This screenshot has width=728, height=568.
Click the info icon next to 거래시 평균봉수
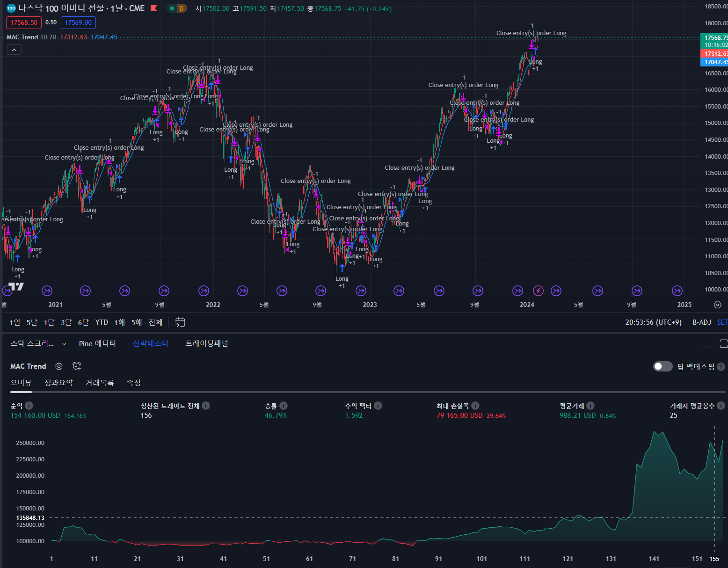click(x=721, y=406)
